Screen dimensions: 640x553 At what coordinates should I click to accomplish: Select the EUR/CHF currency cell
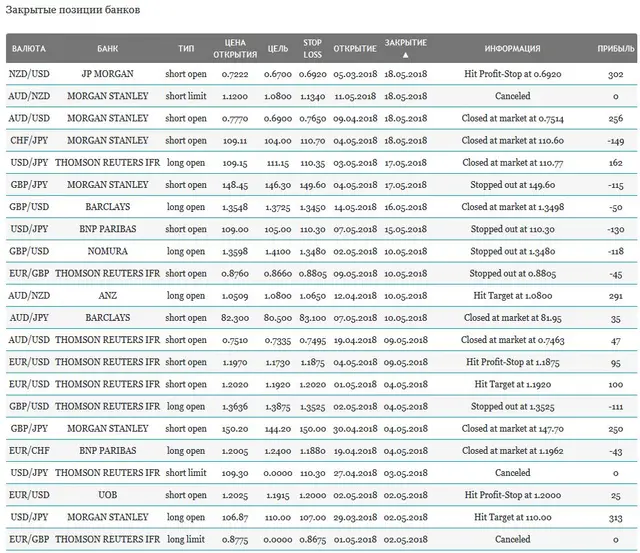pos(29,451)
